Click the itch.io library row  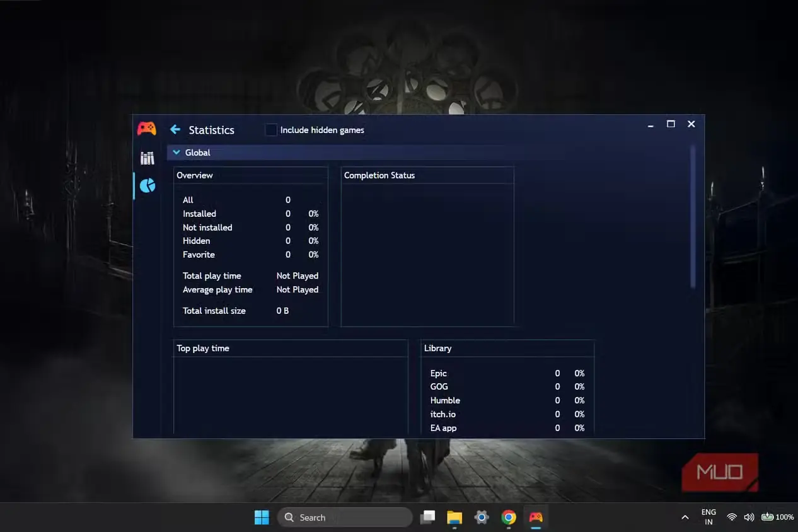click(507, 414)
